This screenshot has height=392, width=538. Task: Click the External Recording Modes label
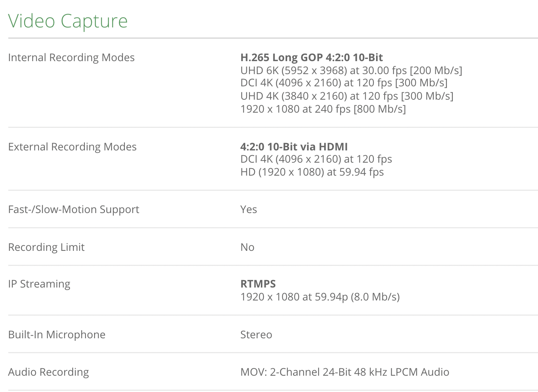[x=72, y=147]
